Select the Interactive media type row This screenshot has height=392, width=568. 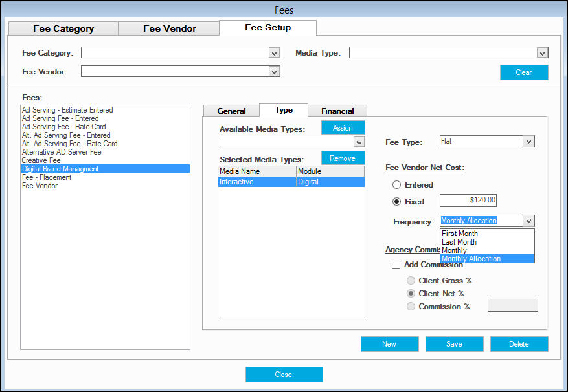[291, 182]
